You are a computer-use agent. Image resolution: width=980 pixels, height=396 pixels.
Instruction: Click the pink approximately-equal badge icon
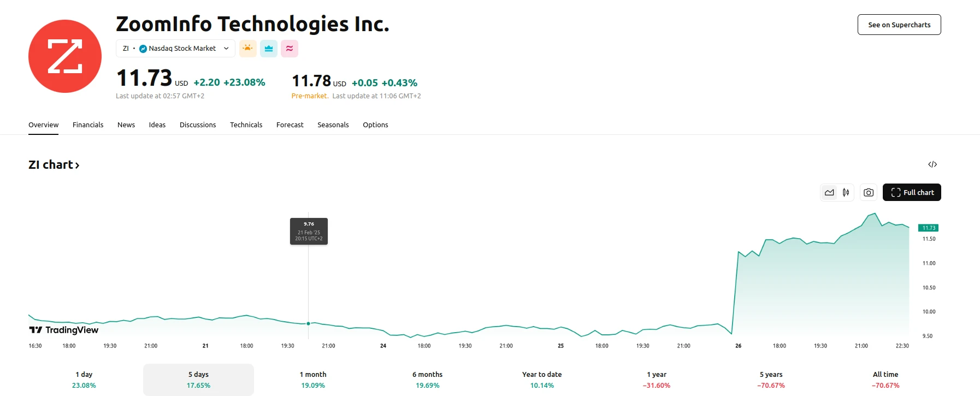[x=290, y=49]
